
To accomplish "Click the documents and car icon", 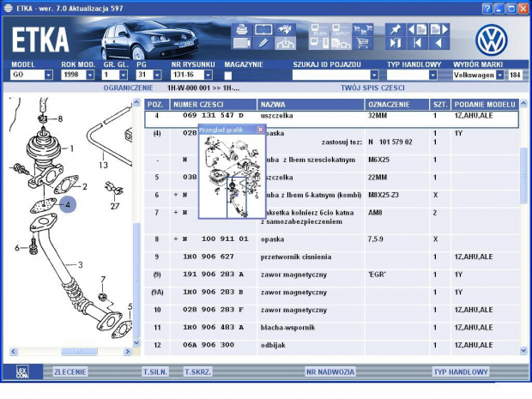I will pos(341,44).
